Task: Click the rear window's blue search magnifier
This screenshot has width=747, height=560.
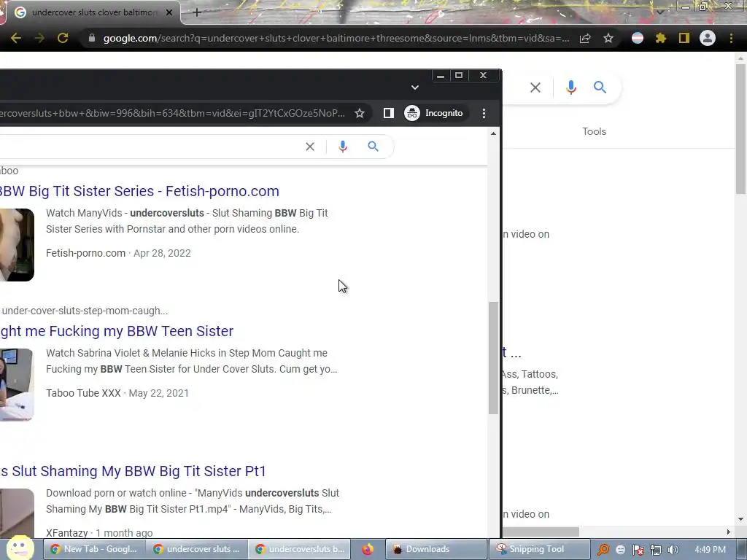Action: (600, 87)
